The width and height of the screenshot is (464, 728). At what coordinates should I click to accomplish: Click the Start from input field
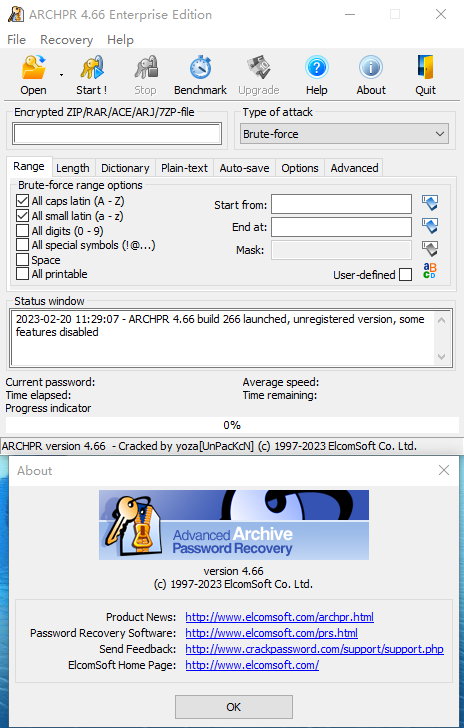click(341, 204)
